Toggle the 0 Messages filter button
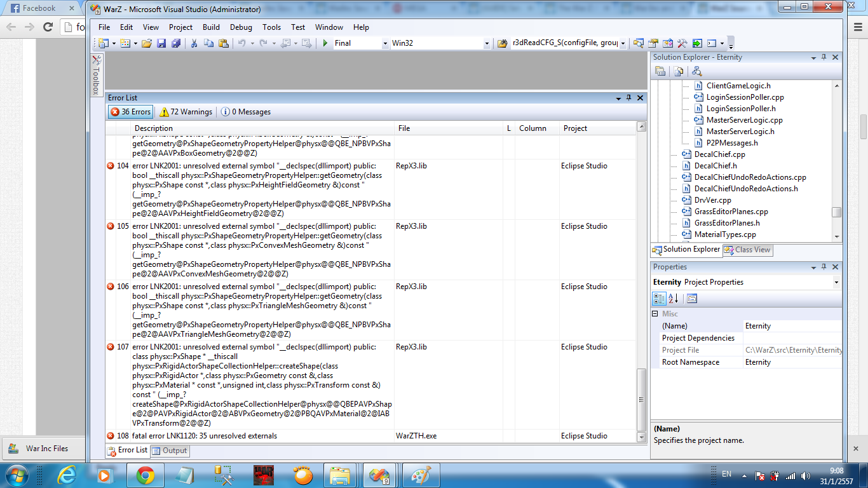This screenshot has width=868, height=488. [245, 112]
